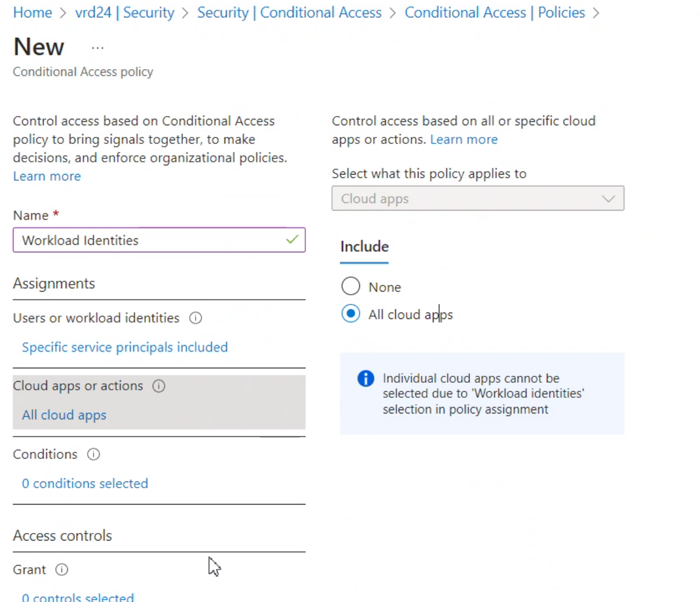This screenshot has width=700, height=602.
Task: Click the 0 conditions selected link
Action: (x=85, y=483)
